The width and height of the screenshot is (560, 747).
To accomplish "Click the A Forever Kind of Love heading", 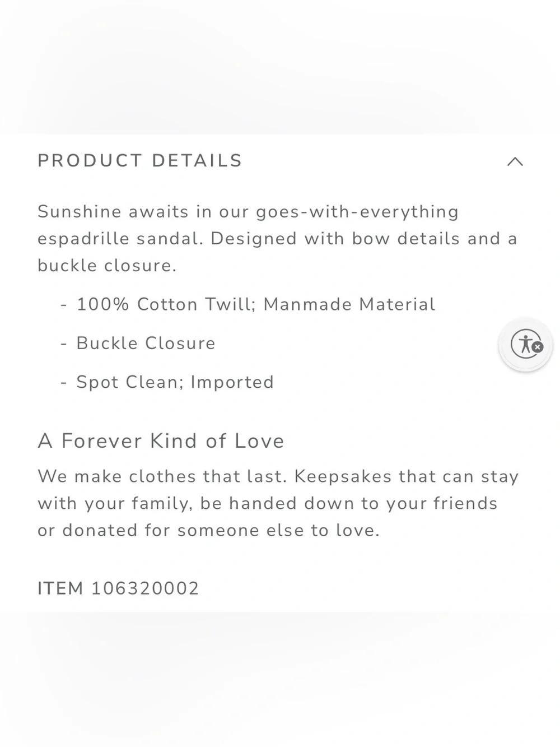I will pyautogui.click(x=161, y=441).
